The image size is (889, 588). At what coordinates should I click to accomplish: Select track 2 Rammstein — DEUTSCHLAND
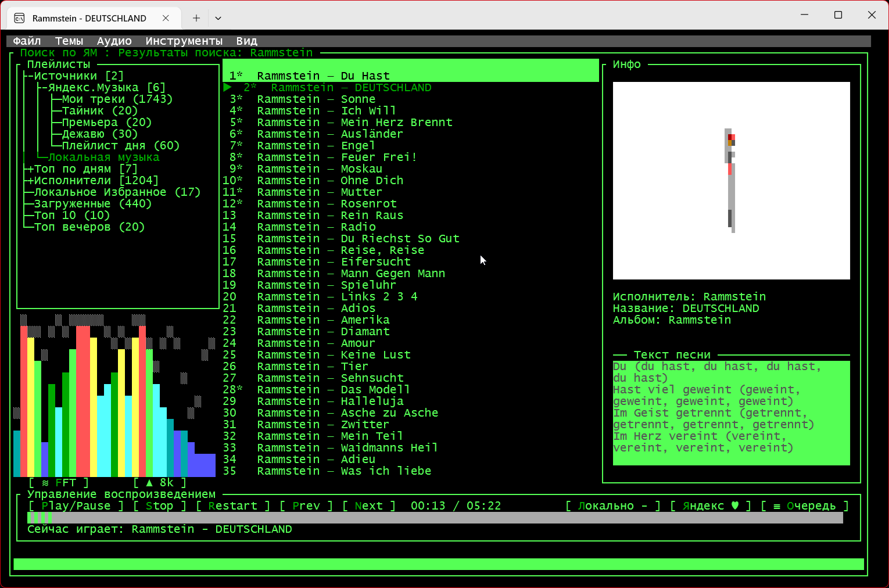coord(411,88)
